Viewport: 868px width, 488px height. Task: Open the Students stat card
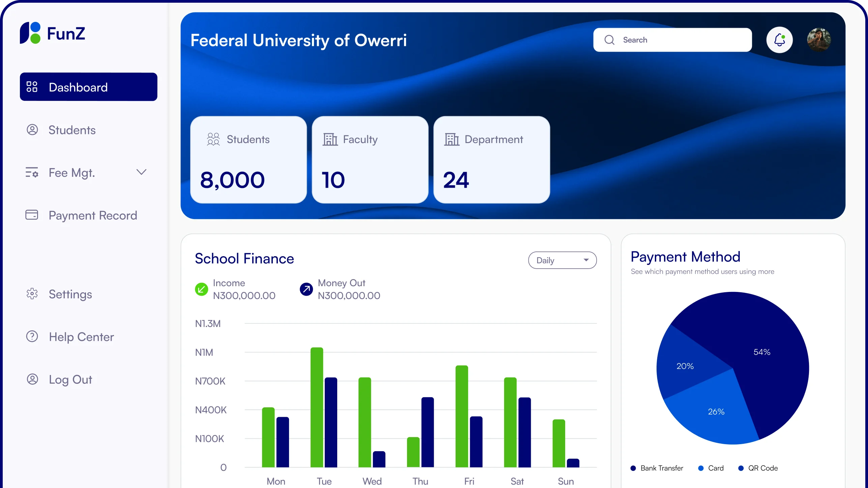click(249, 160)
